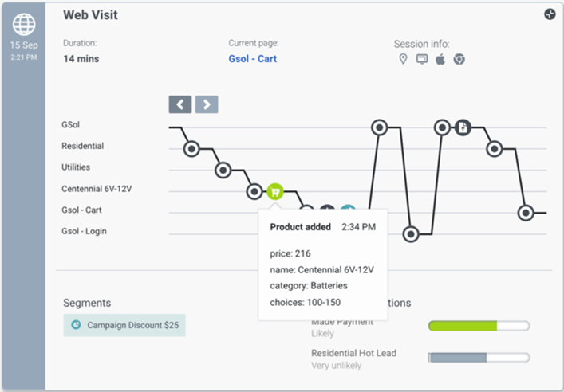564x392 pixels.
Task: Click the Campaign Discount segment icon
Action: 76,325
